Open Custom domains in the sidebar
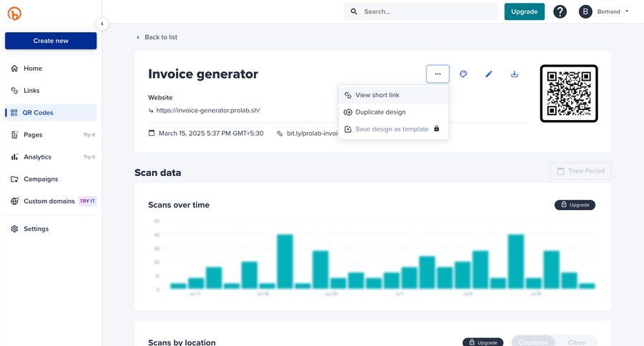Image resolution: width=644 pixels, height=346 pixels. point(51,201)
